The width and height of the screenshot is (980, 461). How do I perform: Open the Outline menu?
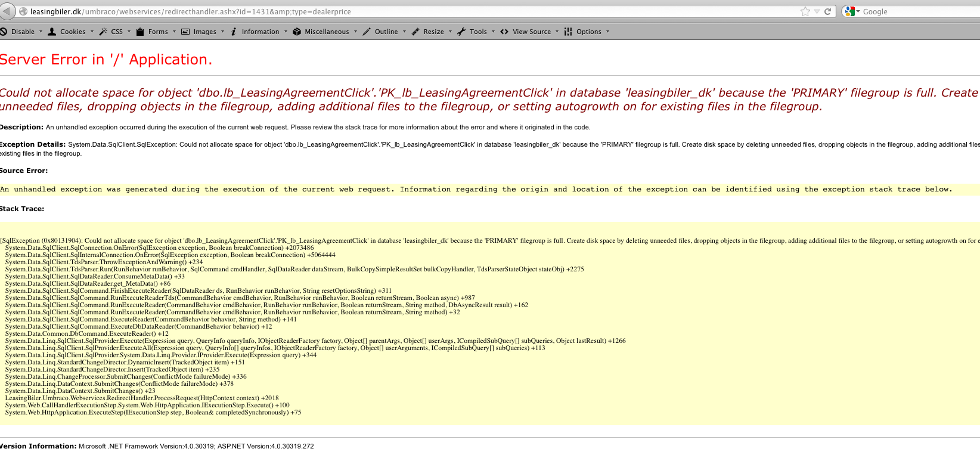point(386,32)
